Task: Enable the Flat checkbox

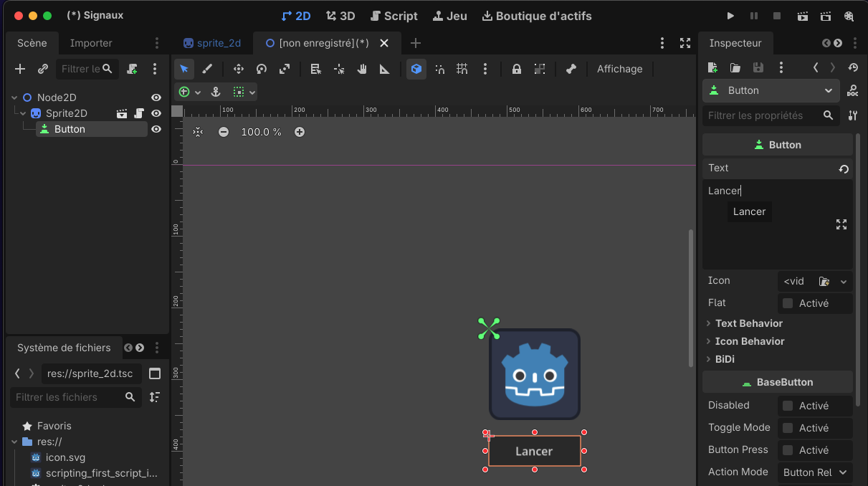Action: [x=788, y=303]
